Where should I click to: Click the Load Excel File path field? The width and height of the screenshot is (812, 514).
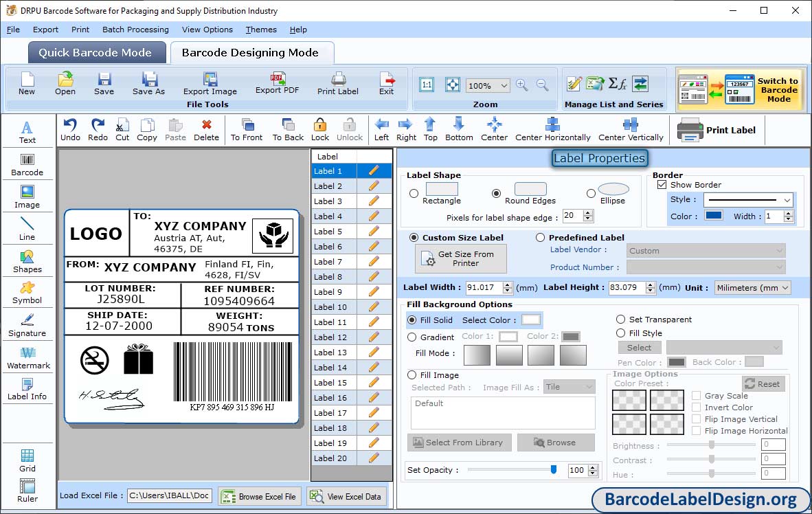[169, 495]
